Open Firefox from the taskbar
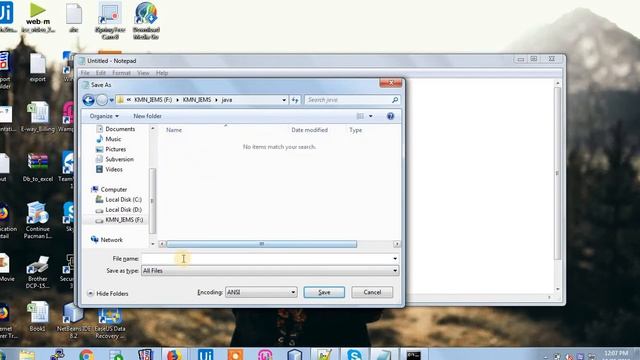Viewport: 640px width, 360px height. [x=175, y=355]
